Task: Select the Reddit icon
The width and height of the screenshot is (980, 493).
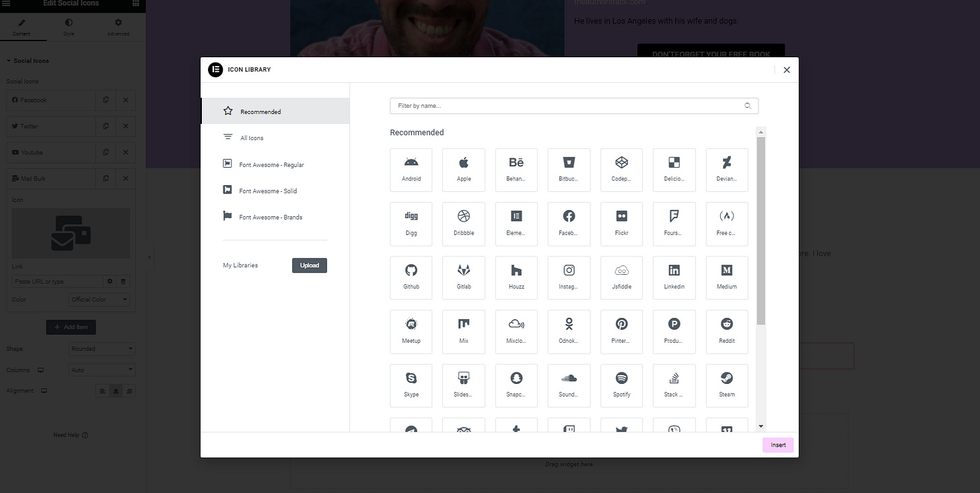Action: click(x=727, y=331)
